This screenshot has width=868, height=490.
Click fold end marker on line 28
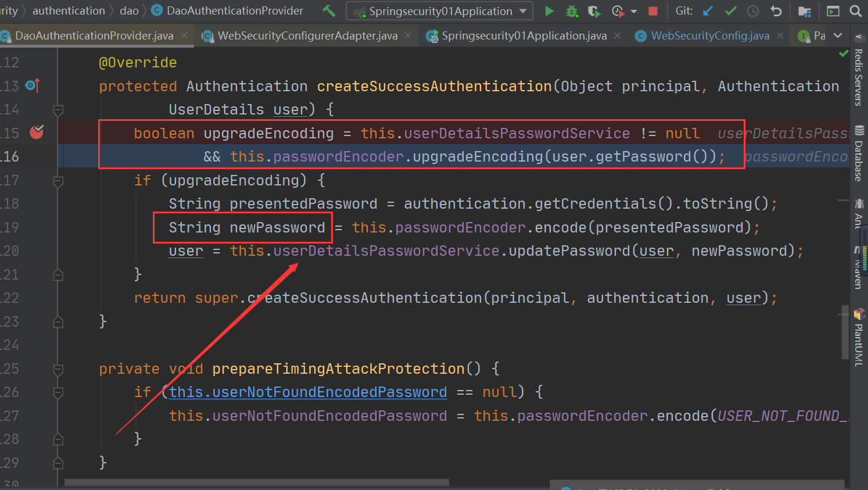(x=58, y=439)
